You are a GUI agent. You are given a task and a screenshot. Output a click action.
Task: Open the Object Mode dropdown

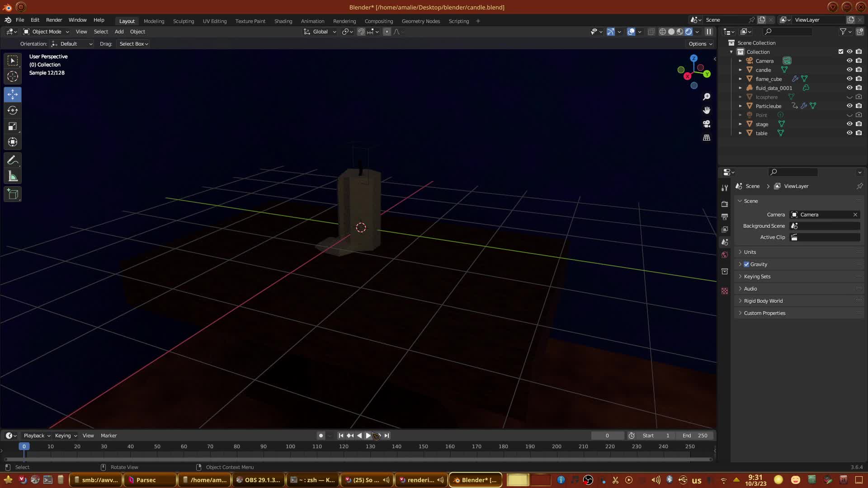46,32
